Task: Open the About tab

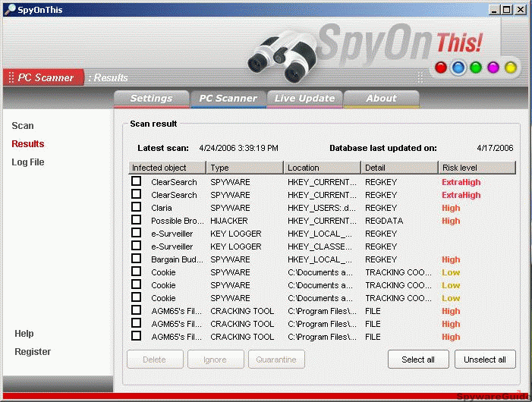Action: pos(382,99)
